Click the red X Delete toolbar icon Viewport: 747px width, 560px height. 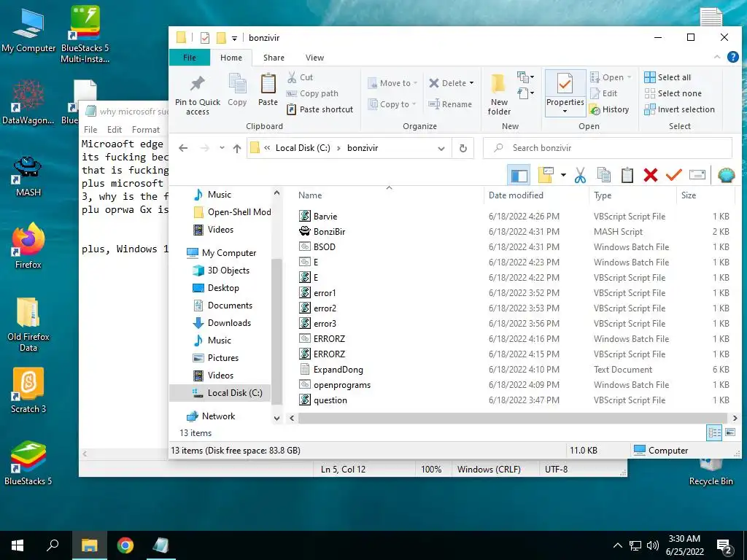coord(650,175)
